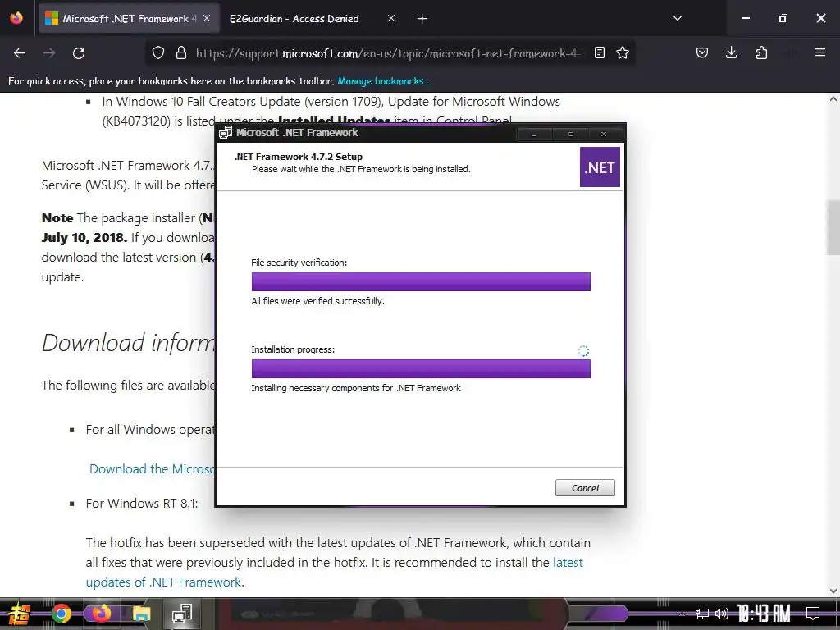Click the webpage vertical scrollbar thumb

pyautogui.click(x=833, y=227)
